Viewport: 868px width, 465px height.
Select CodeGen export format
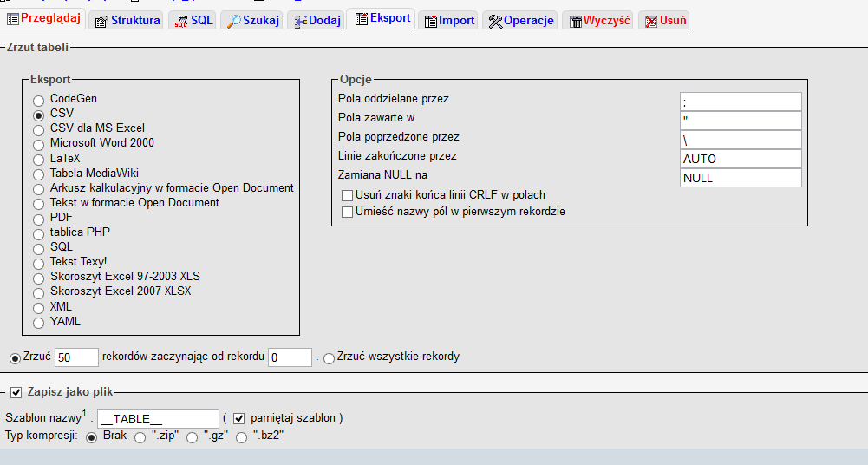pyautogui.click(x=38, y=101)
